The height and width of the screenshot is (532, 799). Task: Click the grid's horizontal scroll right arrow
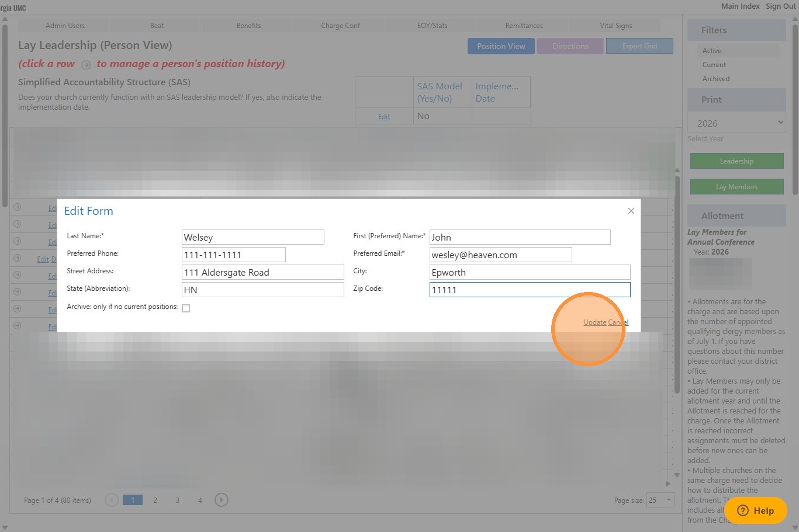(x=668, y=484)
